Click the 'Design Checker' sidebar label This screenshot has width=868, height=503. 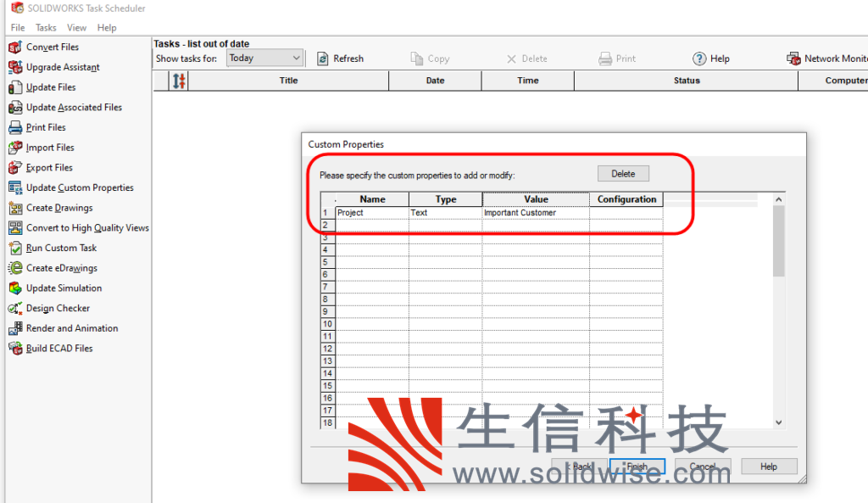(58, 308)
